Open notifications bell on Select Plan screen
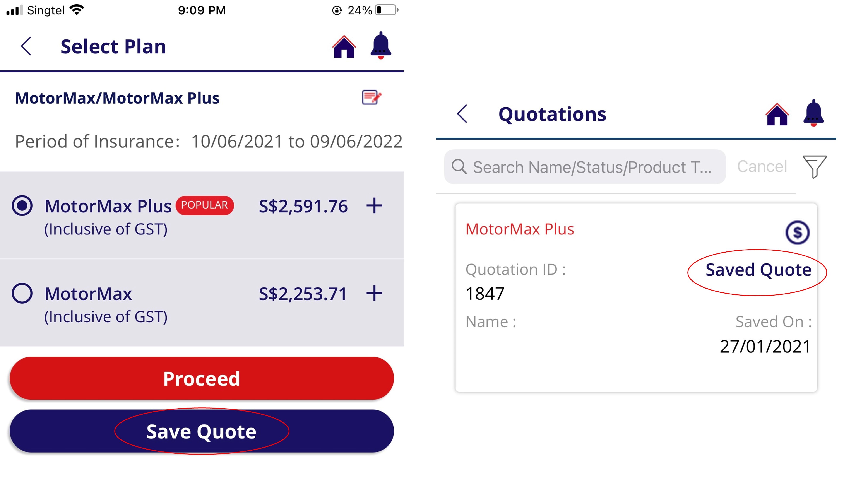The height and width of the screenshot is (482, 868). click(x=380, y=46)
